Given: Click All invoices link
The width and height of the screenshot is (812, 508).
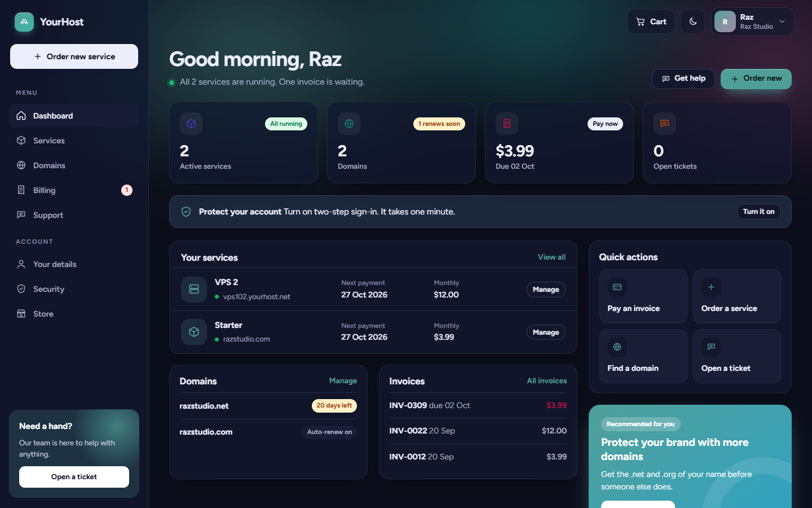Looking at the screenshot, I should [547, 381].
